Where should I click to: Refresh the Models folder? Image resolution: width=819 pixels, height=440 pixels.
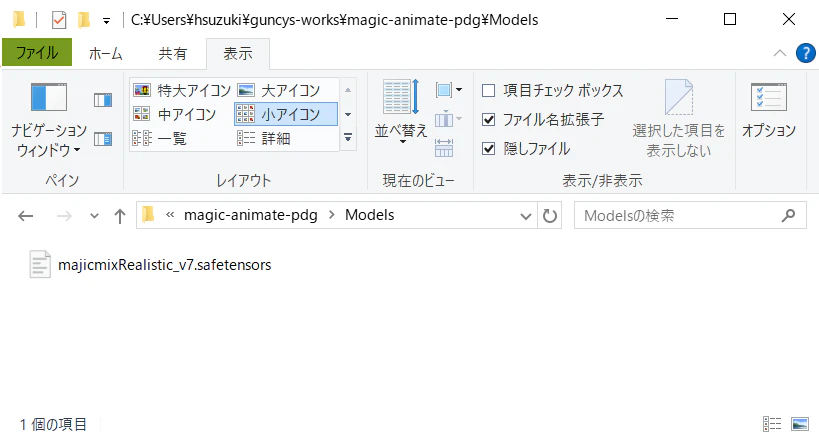(x=549, y=215)
